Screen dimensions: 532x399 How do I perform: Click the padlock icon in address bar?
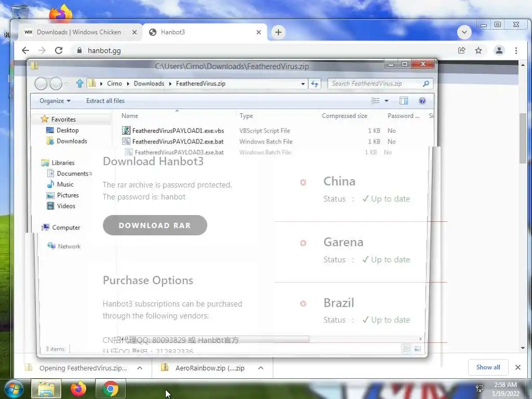[79, 50]
